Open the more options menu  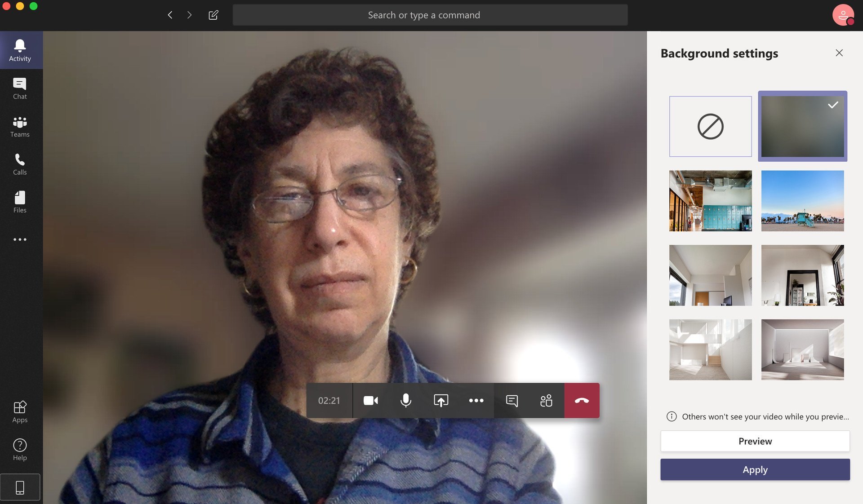[x=476, y=400]
